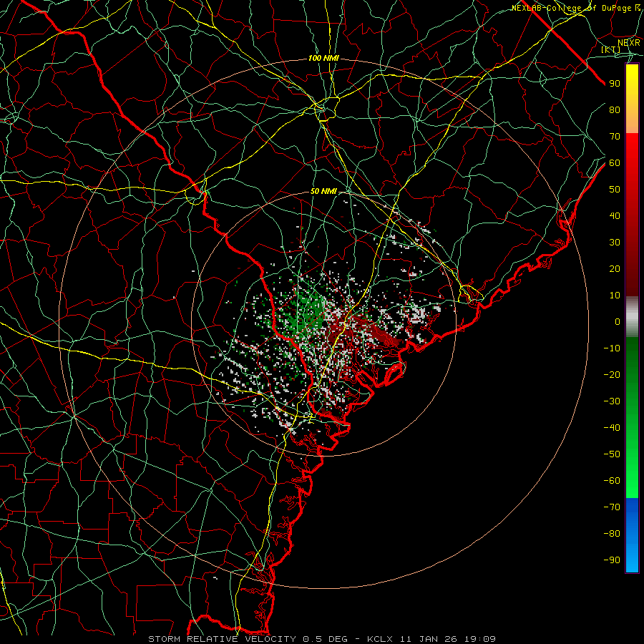
Task: Click the -60 value on velocity scale
Action: click(612, 481)
